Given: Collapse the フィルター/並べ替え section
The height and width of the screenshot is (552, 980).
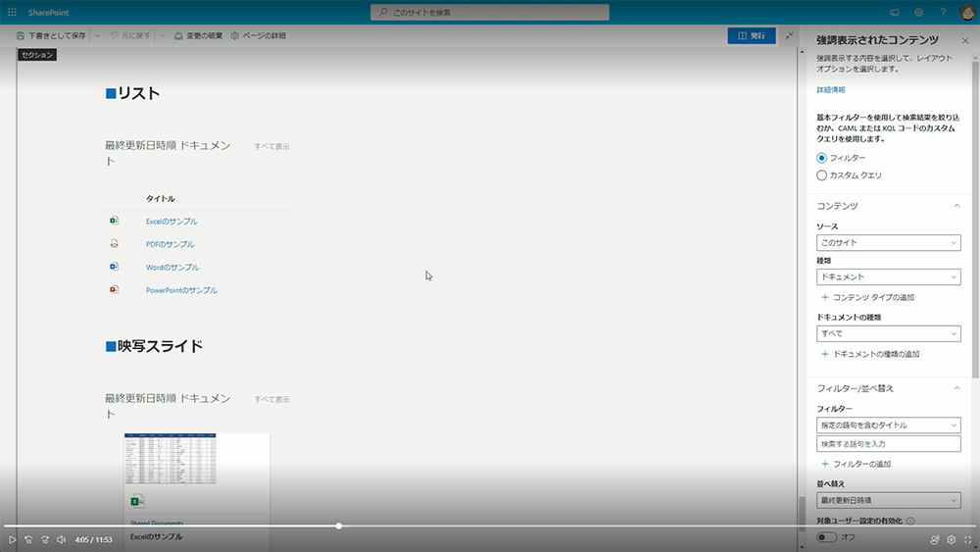Looking at the screenshot, I should click(x=956, y=388).
